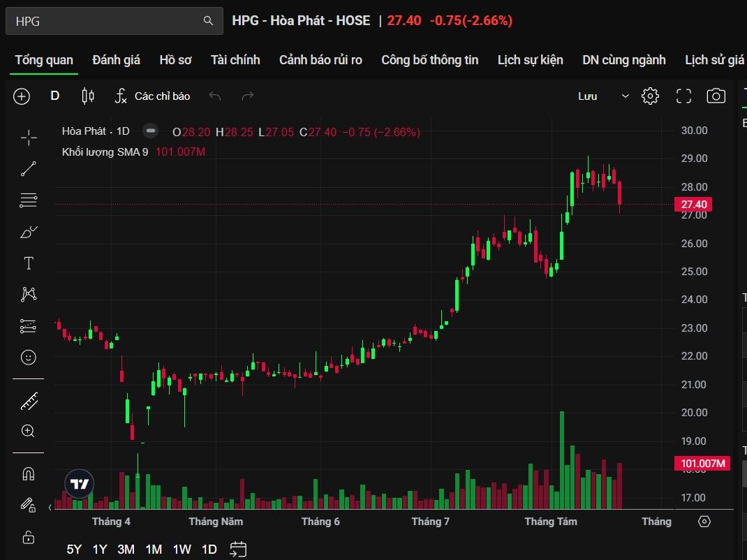The height and width of the screenshot is (560, 747).
Task: Select the trend line drawing tool
Action: pyautogui.click(x=29, y=169)
